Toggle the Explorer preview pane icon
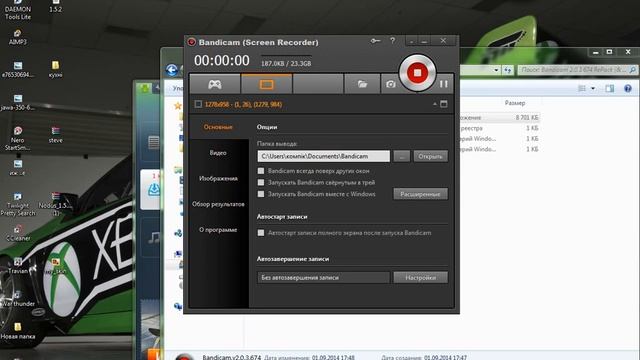Viewport: 640px width, 360px height. coord(609,88)
